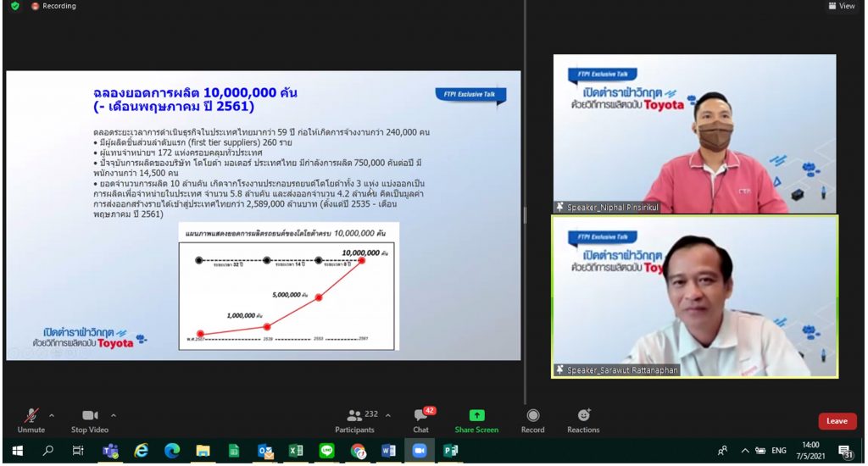Click the FTPI Exclusive Talk badge on slide

470,95
